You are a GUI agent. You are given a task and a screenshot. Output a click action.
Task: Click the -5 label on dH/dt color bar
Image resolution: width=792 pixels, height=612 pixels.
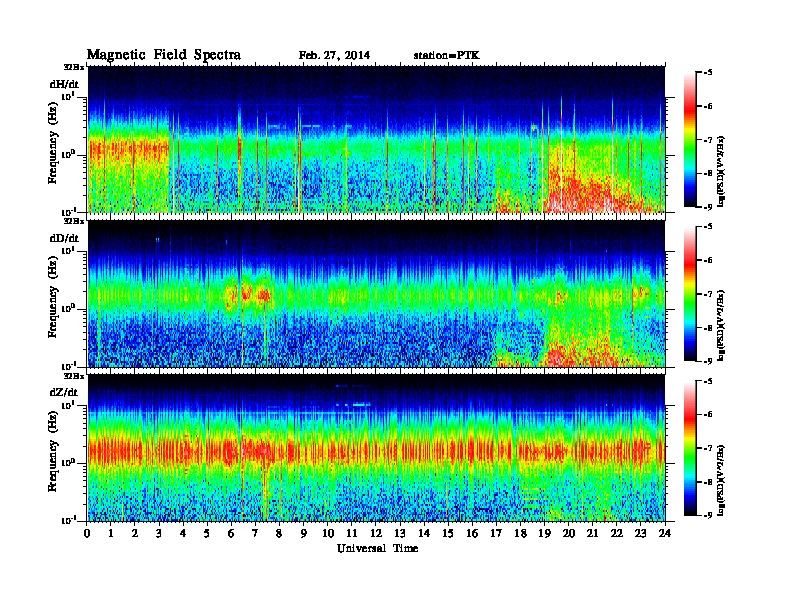click(x=708, y=73)
